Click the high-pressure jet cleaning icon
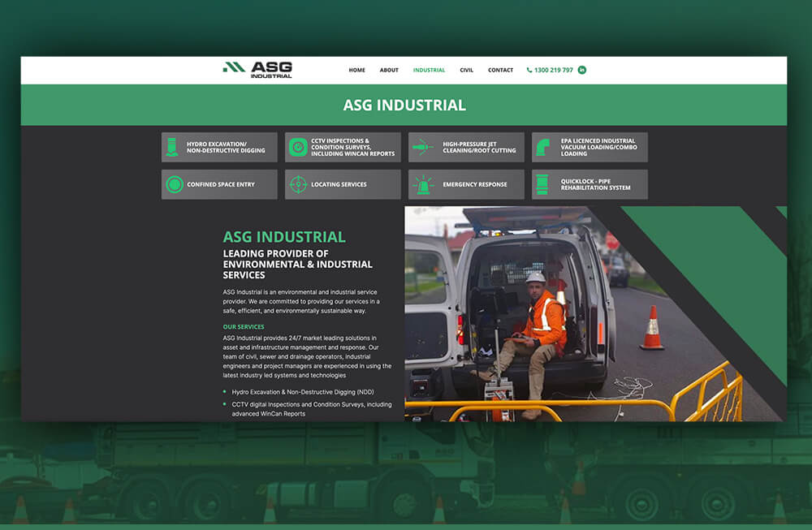 point(421,148)
